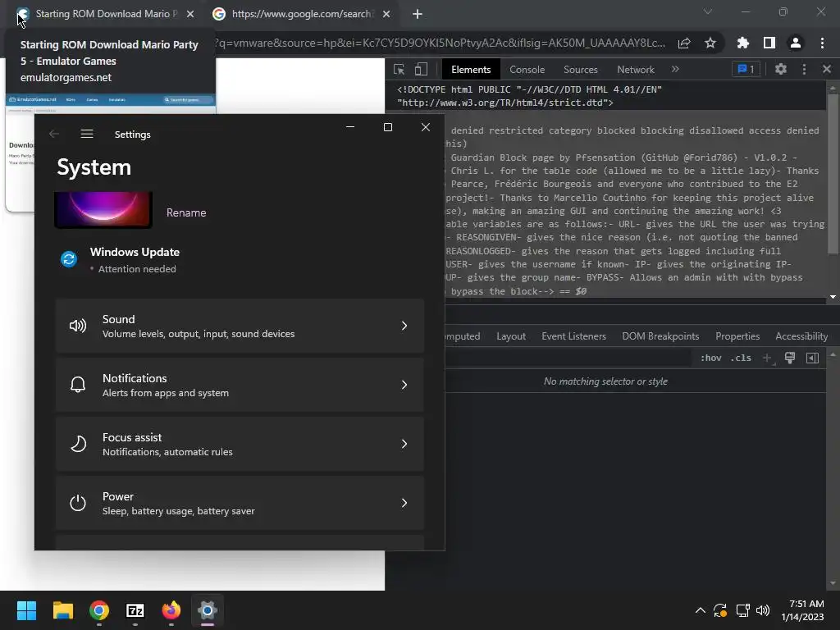The height and width of the screenshot is (630, 840).
Task: Open the DevTools three-dot customize menu
Action: tap(804, 69)
